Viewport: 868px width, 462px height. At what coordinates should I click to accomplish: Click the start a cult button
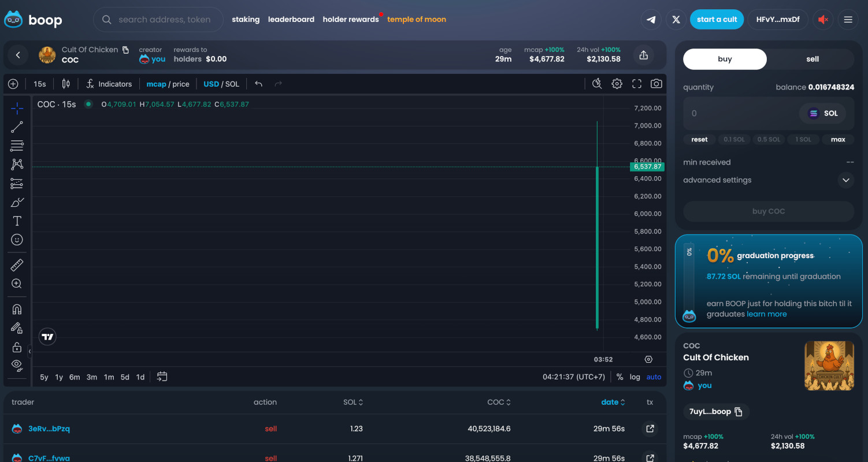pyautogui.click(x=717, y=19)
